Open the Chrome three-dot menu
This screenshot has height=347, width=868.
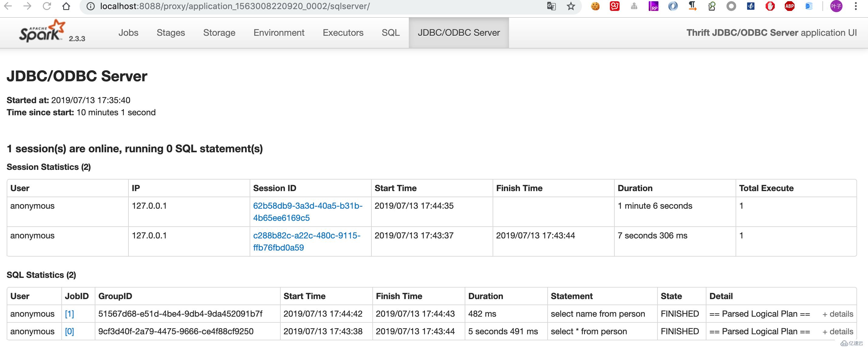coord(856,6)
